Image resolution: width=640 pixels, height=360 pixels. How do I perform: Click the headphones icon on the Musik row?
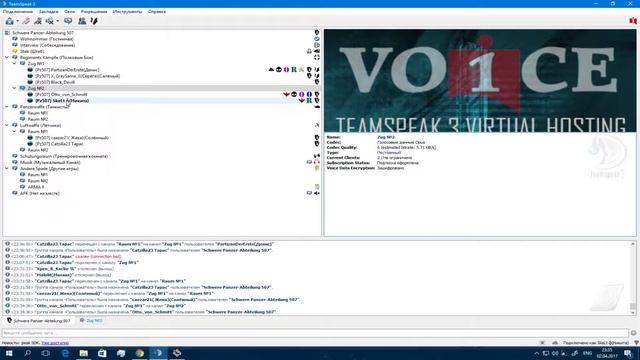tap(317, 162)
